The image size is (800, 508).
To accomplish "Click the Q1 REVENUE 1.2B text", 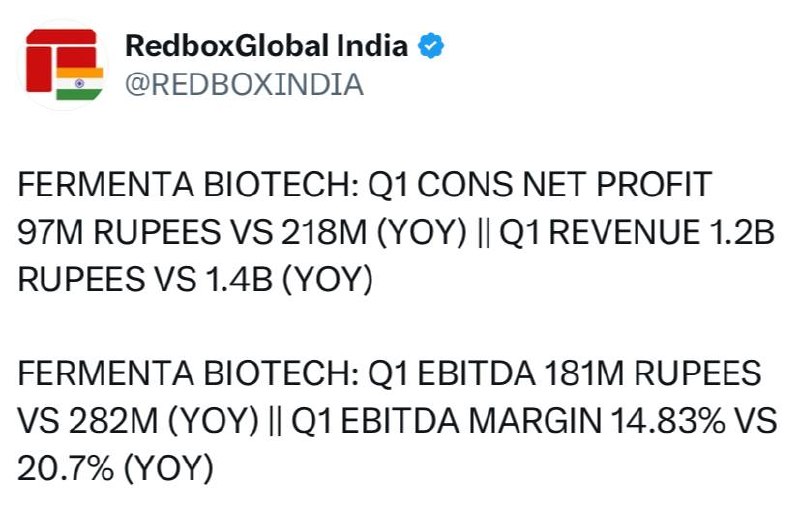I will (x=637, y=232).
